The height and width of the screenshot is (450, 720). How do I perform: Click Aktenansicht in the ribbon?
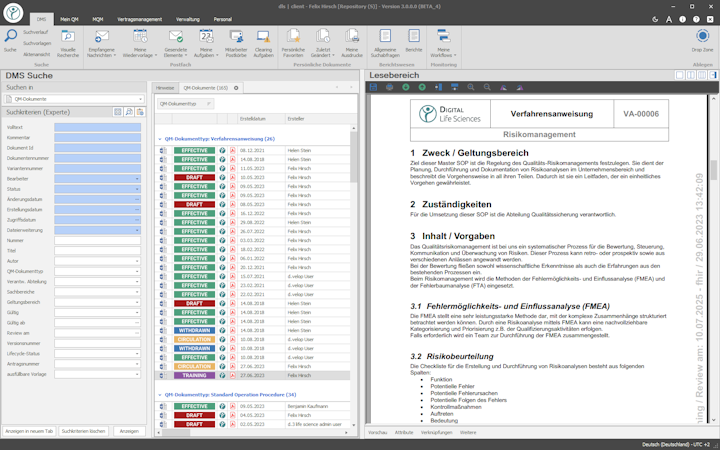pyautogui.click(x=36, y=54)
